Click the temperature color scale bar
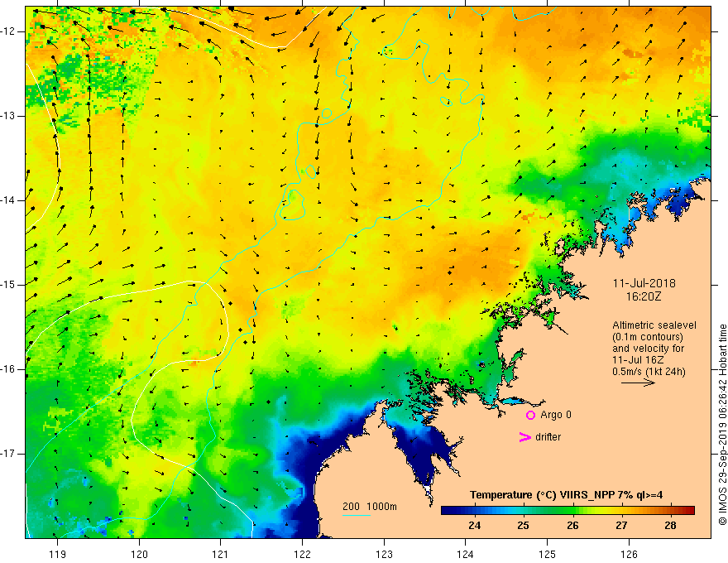 [x=568, y=510]
